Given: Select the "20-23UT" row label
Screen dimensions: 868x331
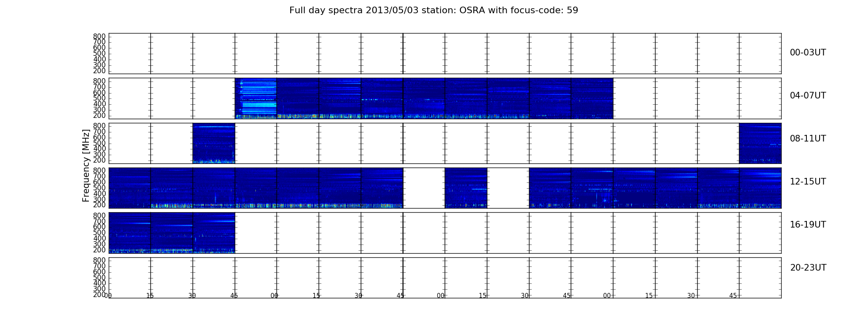Looking at the screenshot, I should point(808,268).
